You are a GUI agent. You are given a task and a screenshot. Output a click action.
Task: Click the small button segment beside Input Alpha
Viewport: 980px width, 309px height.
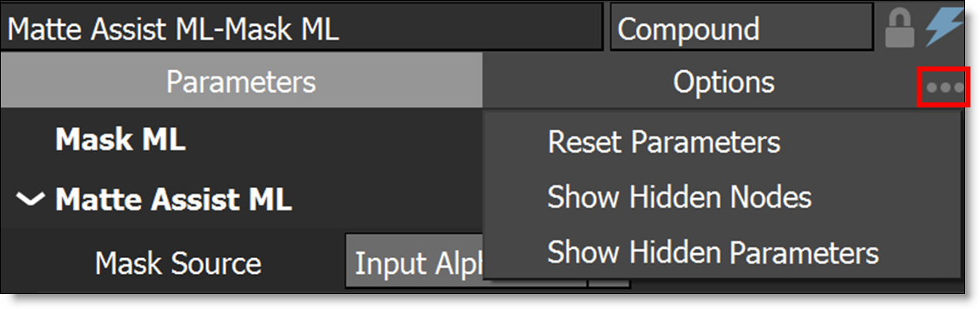(609, 283)
